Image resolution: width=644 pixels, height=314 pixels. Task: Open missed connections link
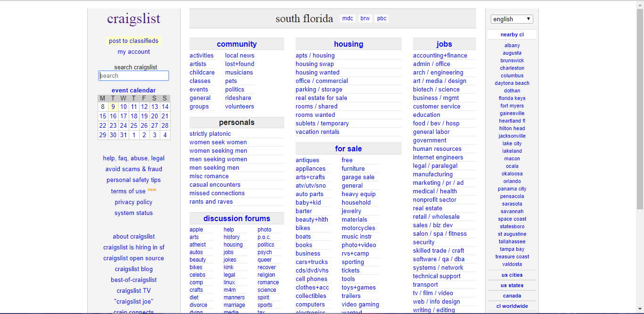tap(217, 193)
